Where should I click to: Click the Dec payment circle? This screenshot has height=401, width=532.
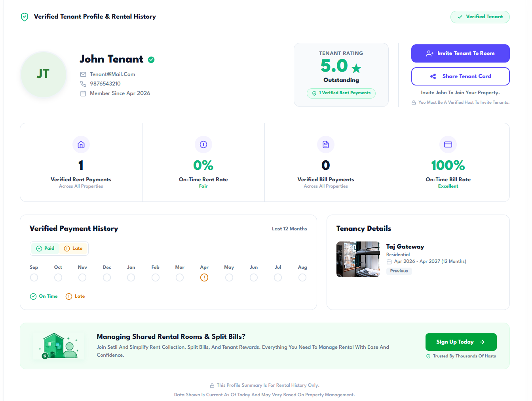coord(107,277)
